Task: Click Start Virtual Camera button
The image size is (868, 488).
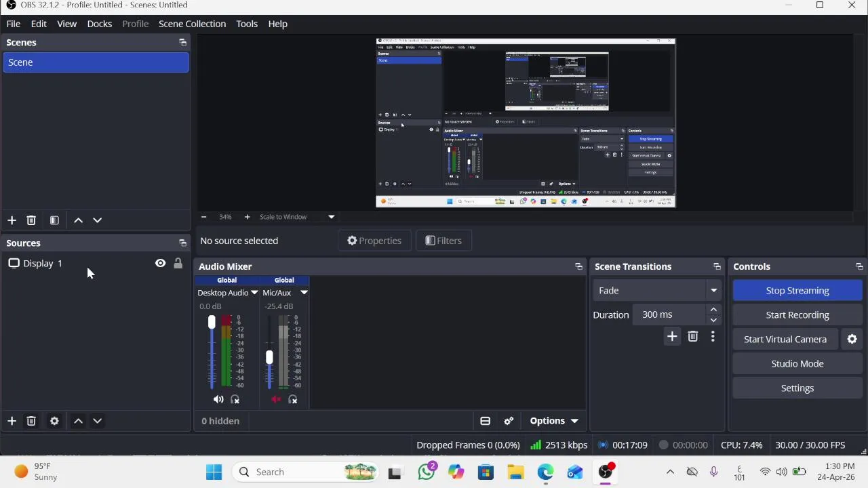Action: click(x=785, y=340)
